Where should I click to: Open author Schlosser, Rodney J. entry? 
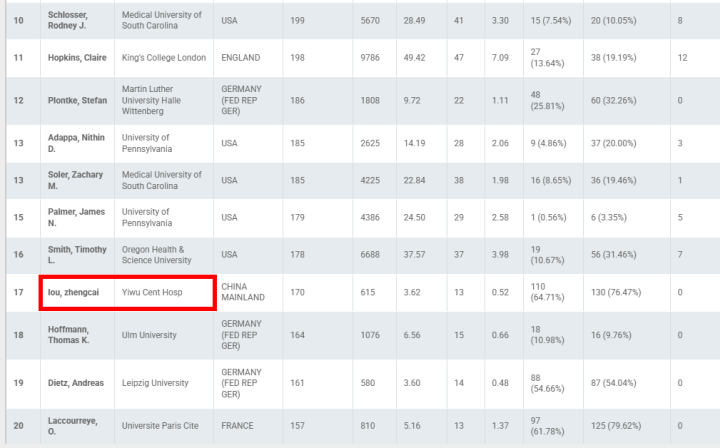pos(74,21)
